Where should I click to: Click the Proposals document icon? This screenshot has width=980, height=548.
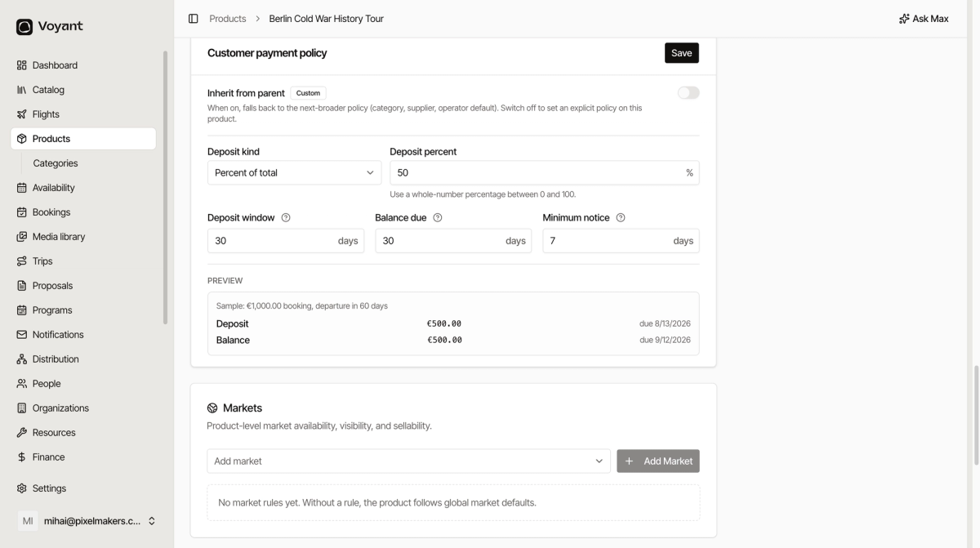point(22,286)
